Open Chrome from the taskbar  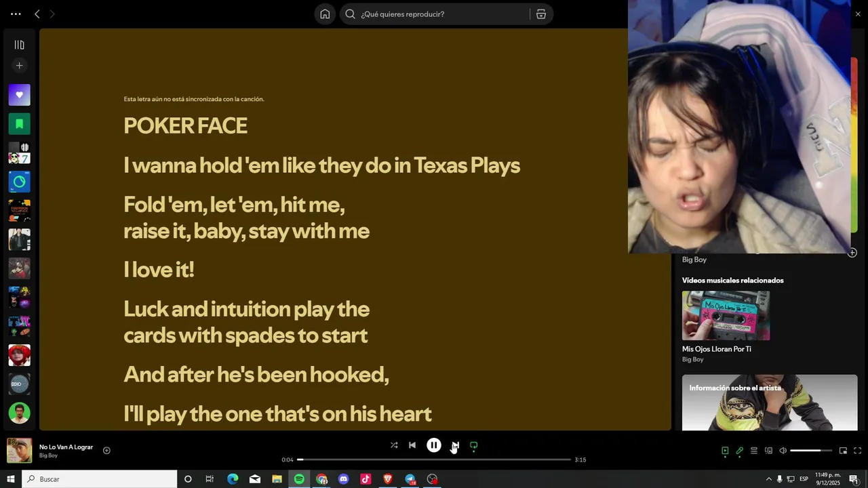(x=321, y=479)
